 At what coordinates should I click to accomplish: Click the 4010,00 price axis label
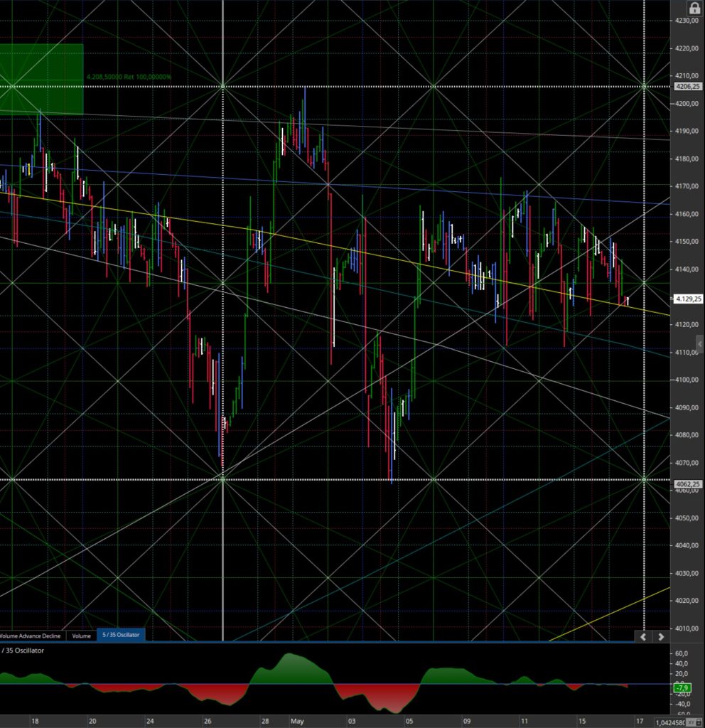[x=687, y=628]
